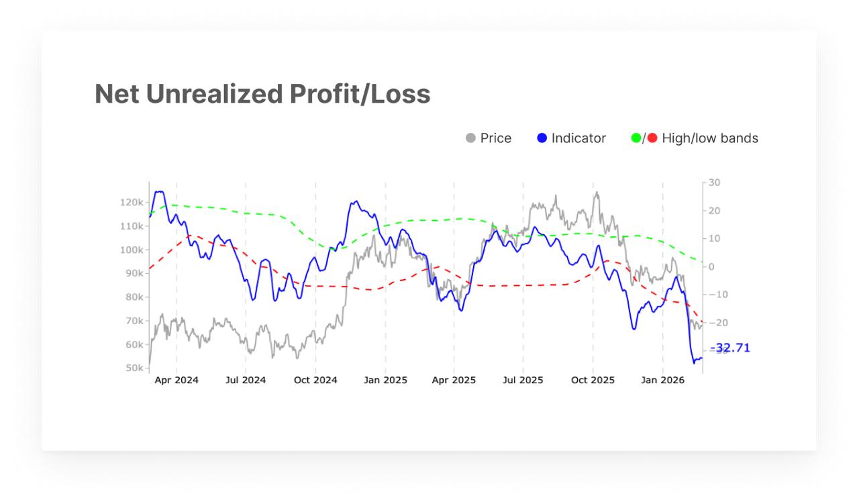Select the Oct 2024 x-axis label
Screen dimensions: 859x504
coord(315,381)
